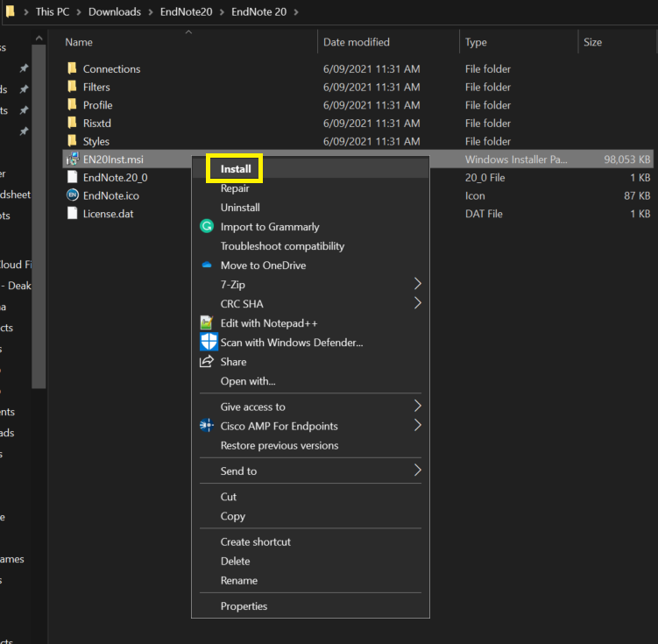Image resolution: width=658 pixels, height=644 pixels.
Task: Click the navigation pane vertical scrollbar
Action: 39,218
